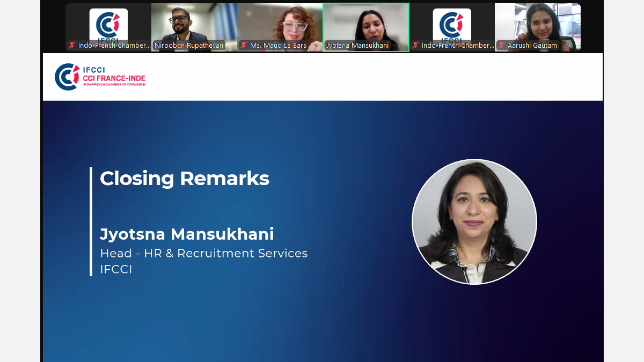The width and height of the screenshot is (644, 362).
Task: Click Aarushi Gautam's muted microphone icon
Action: coord(501,46)
